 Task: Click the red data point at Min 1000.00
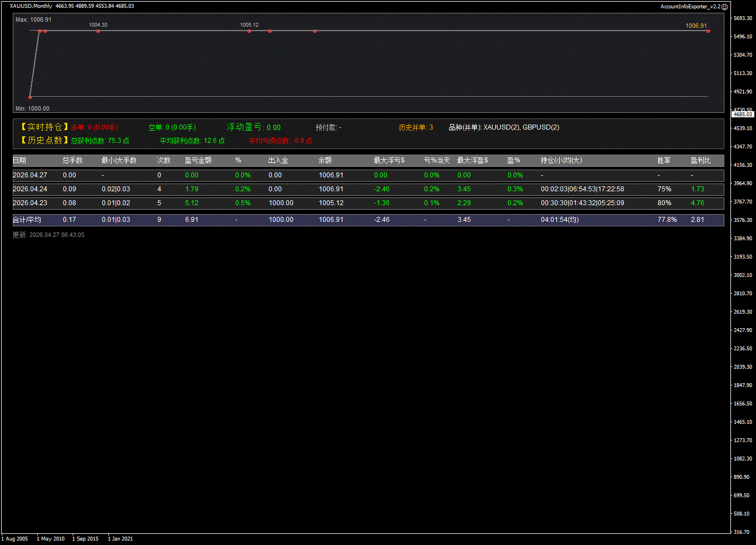pos(30,97)
